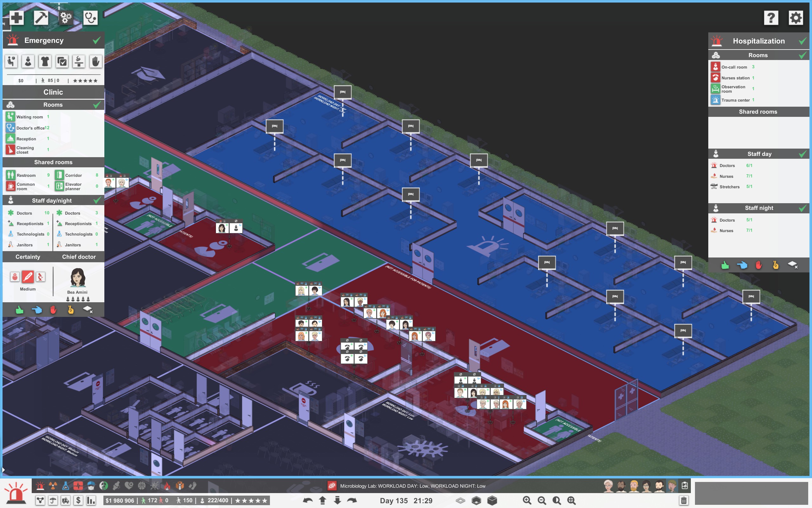The width and height of the screenshot is (812, 508).
Task: Set certainty to the microscope high option
Action: (x=40, y=277)
